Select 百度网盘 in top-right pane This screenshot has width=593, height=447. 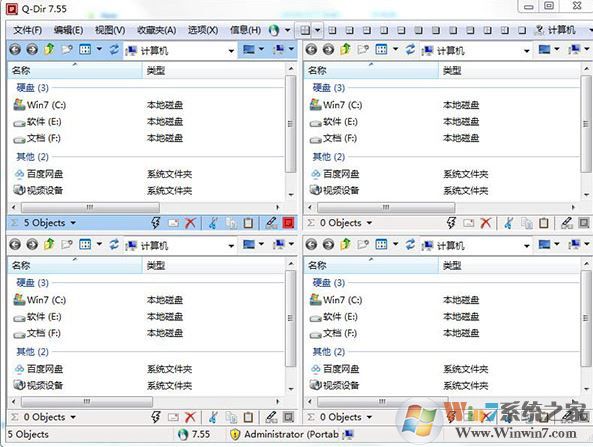pos(334,174)
